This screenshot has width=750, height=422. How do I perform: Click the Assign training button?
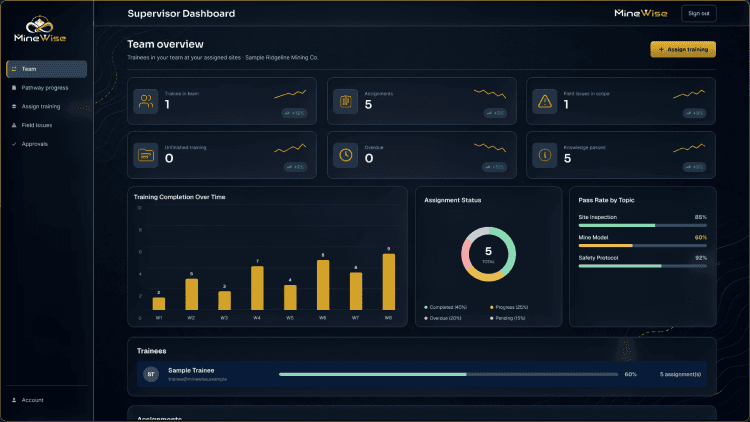683,49
